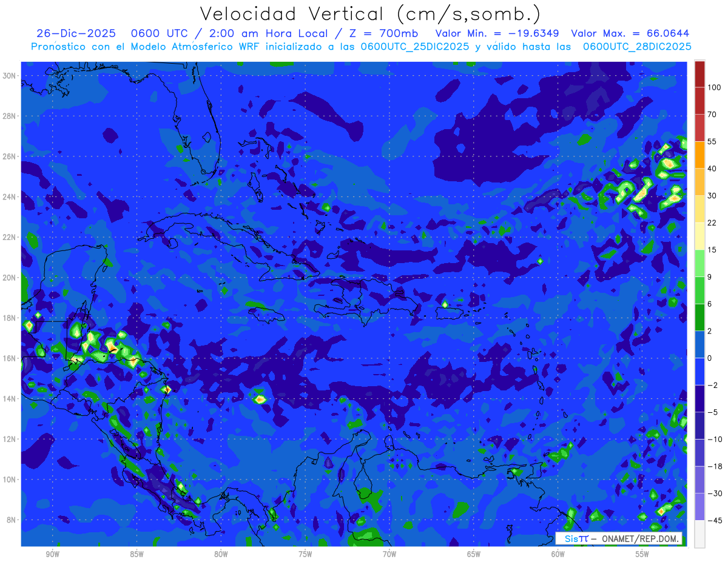Screen dimensions: 728x562
Task: Click the dark green colorbar segment between 2 and 6
Action: click(x=699, y=317)
